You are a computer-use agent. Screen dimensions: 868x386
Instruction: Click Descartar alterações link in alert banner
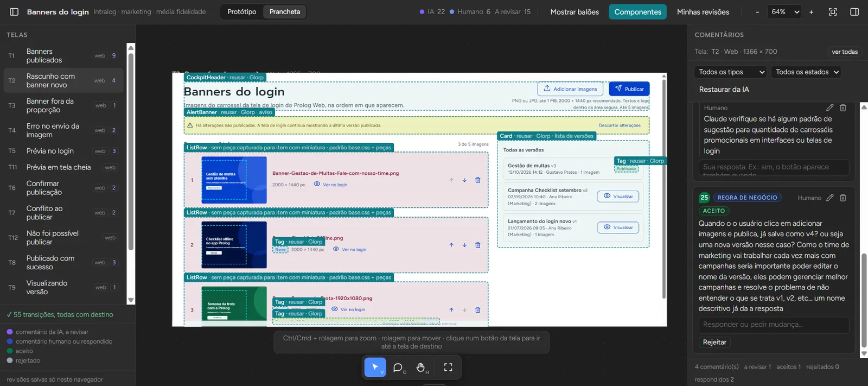(x=620, y=125)
